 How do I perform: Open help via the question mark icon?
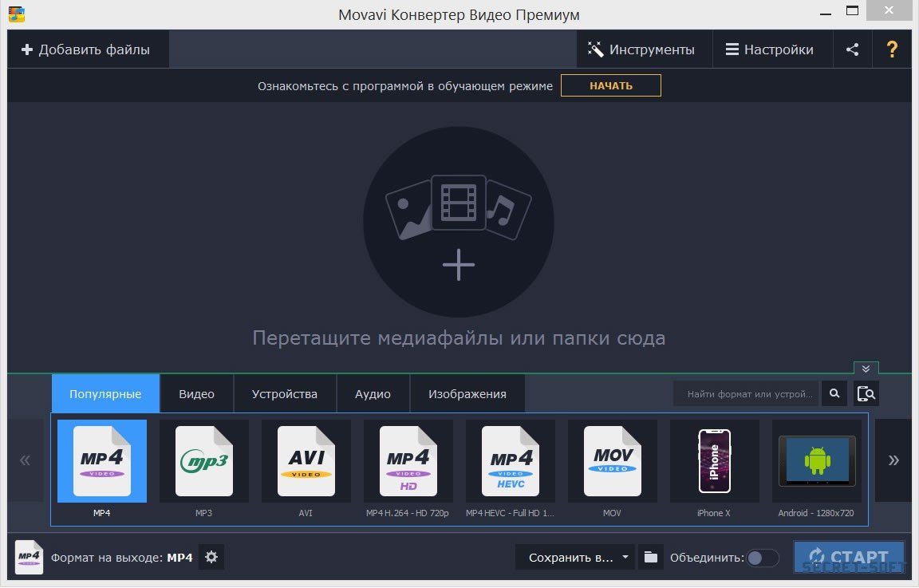click(892, 49)
